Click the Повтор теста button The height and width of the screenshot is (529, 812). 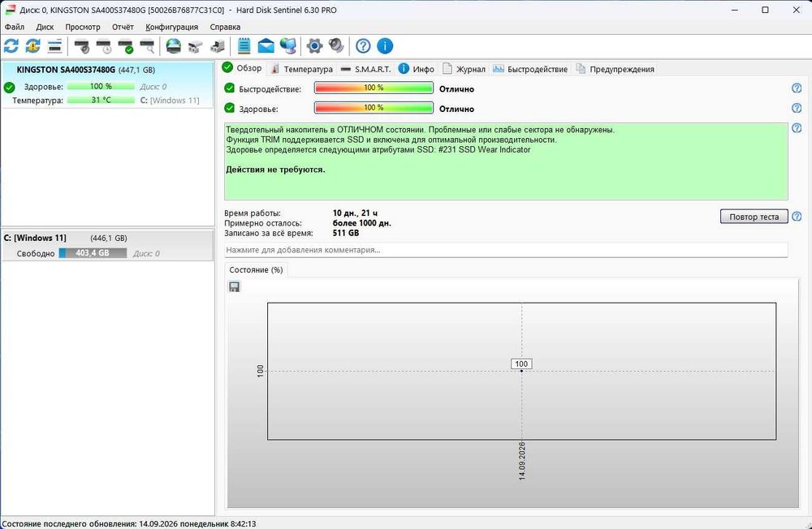click(x=754, y=217)
